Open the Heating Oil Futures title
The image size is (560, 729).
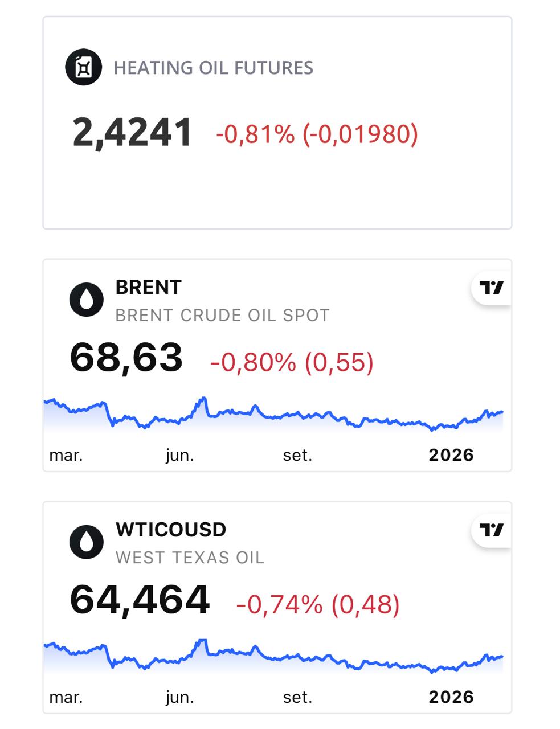click(213, 68)
